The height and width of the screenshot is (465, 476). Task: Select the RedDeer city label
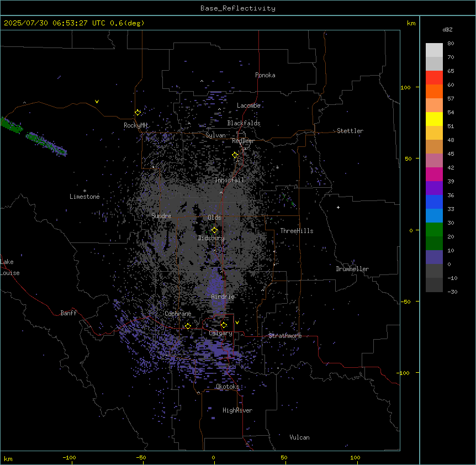point(243,141)
